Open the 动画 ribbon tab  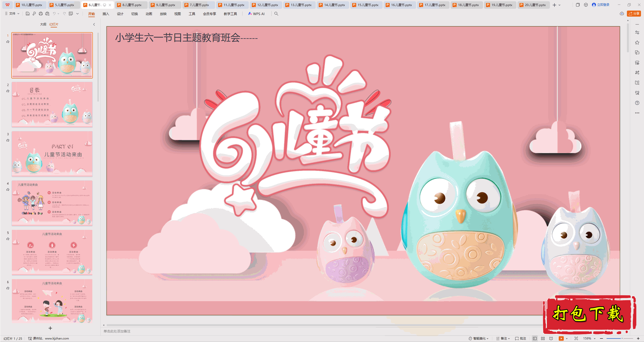(149, 14)
